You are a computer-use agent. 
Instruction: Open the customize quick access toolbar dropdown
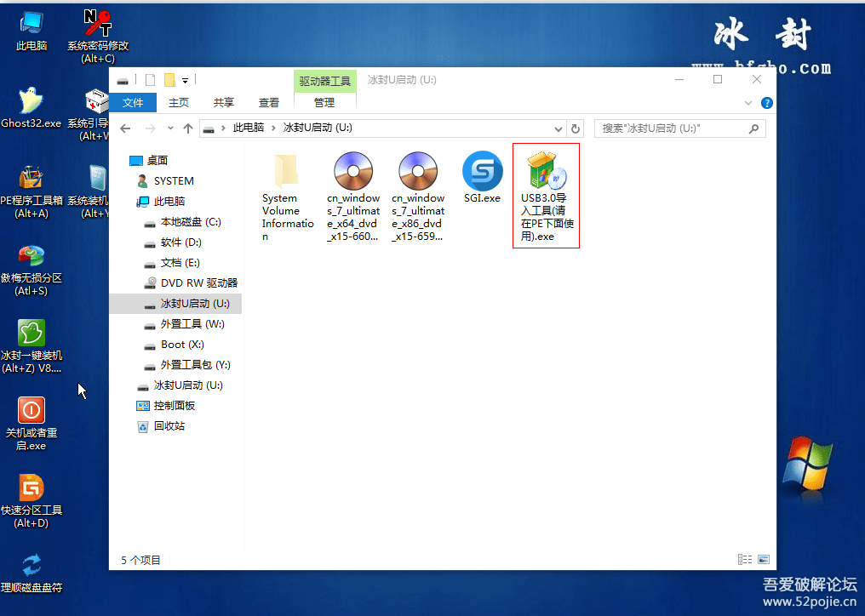(x=186, y=81)
